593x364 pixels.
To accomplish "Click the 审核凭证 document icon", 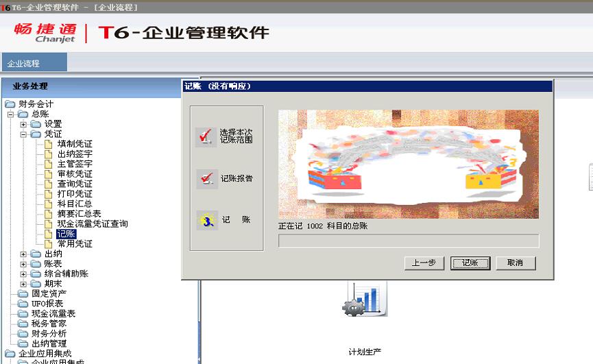I will click(x=49, y=174).
